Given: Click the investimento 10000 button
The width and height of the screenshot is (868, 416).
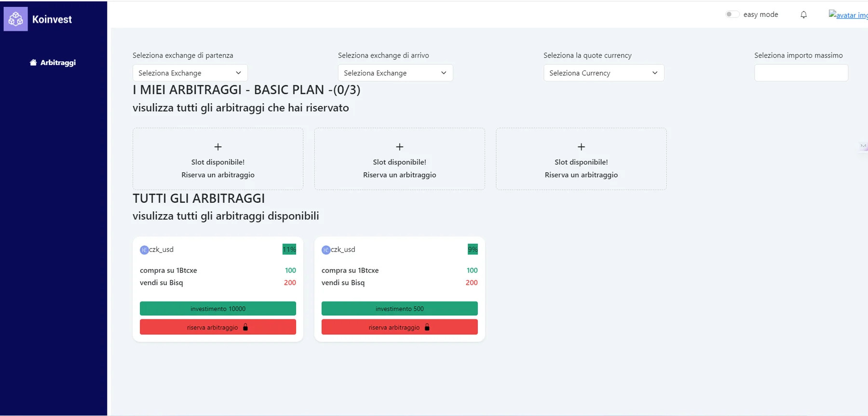Looking at the screenshot, I should pos(218,309).
